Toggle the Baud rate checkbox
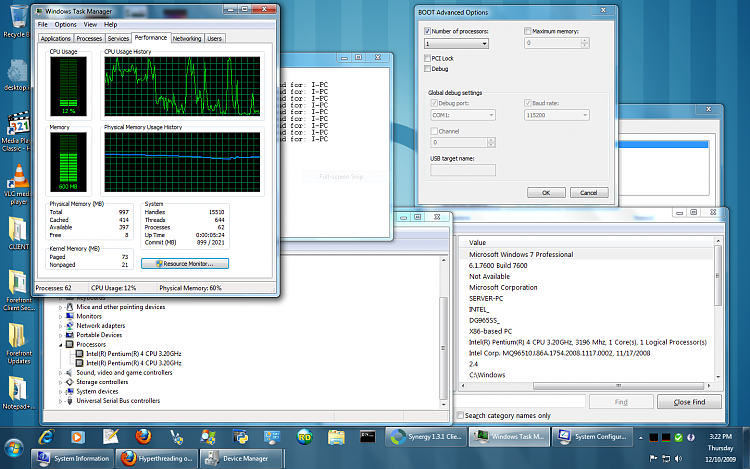Viewport: 750px width, 469px height. pos(528,103)
